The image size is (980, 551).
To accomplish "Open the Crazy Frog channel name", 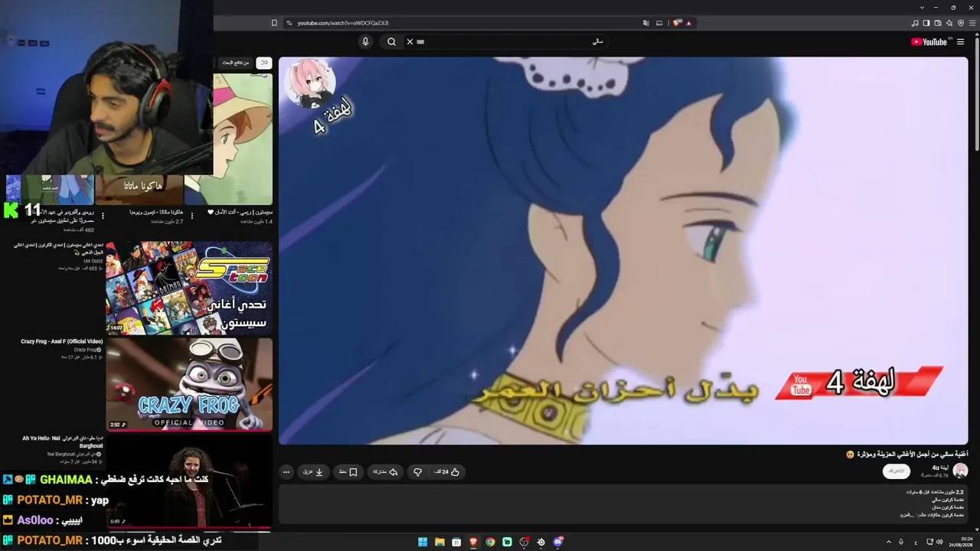I will pos(86,350).
